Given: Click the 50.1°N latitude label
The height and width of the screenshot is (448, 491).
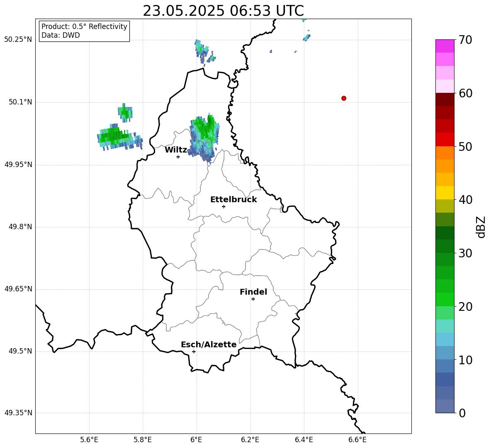Looking at the screenshot, I should [x=20, y=102].
